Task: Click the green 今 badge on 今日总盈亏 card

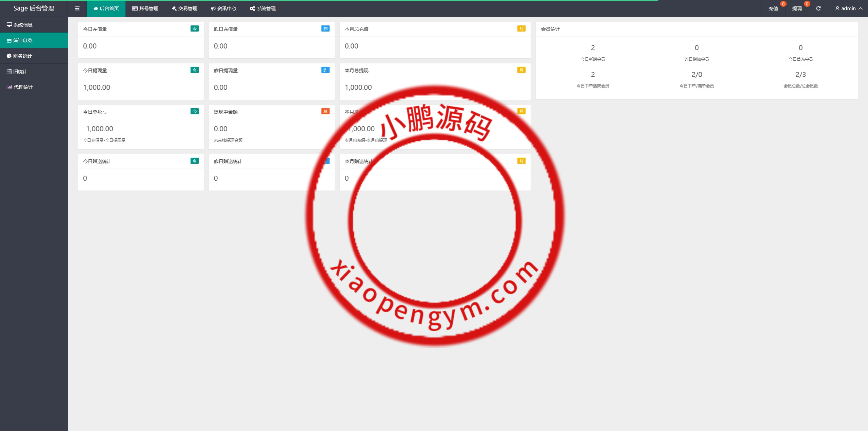Action: pyautogui.click(x=195, y=112)
